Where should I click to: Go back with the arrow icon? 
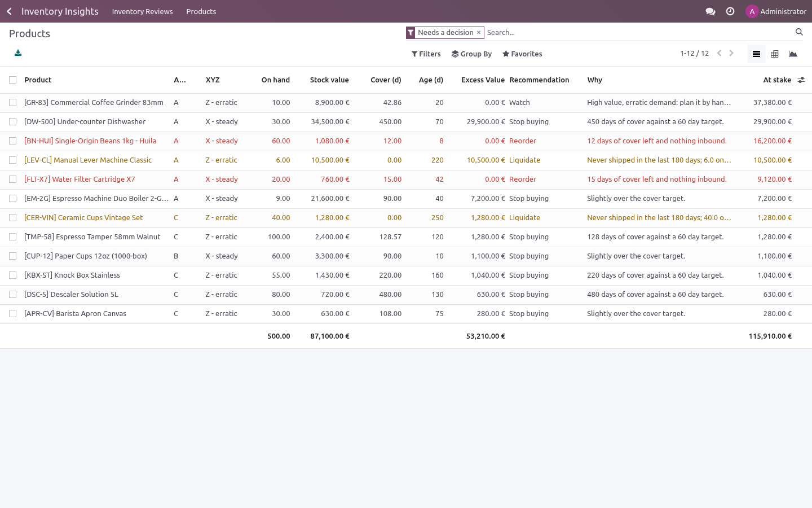[x=10, y=11]
